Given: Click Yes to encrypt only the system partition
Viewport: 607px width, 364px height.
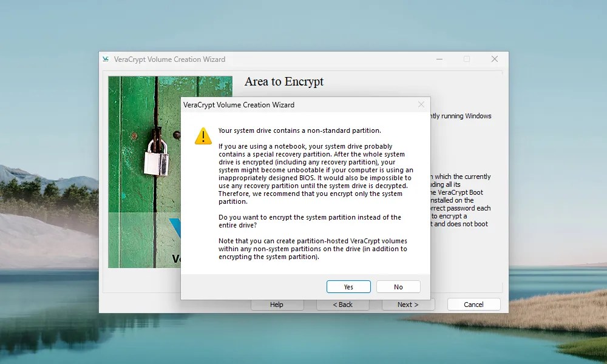Looking at the screenshot, I should 348,286.
